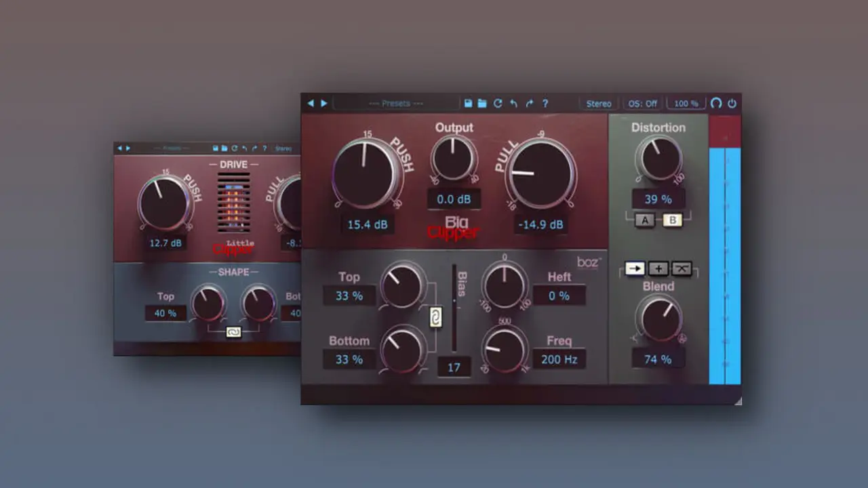This screenshot has height=488, width=868.
Task: Click the Big Clipper Top shape knob
Action: pos(403,285)
